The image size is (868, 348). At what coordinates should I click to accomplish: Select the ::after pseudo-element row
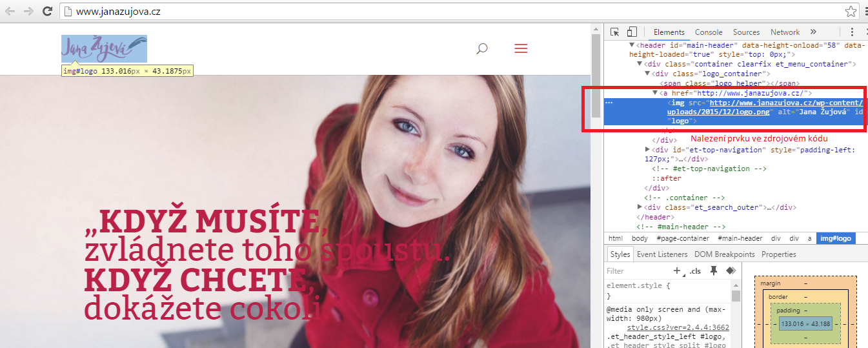tap(666, 178)
